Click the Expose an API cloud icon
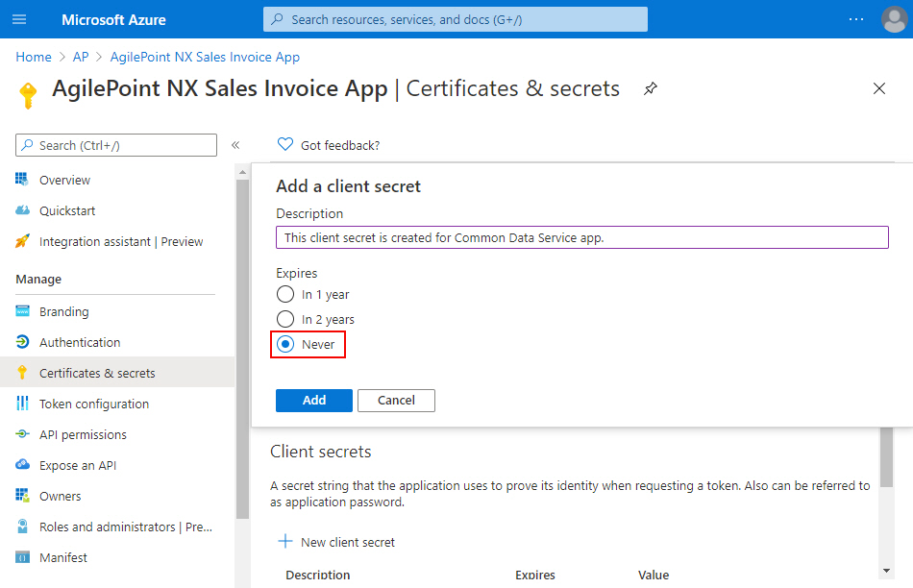Viewport: 913px width, 588px height. click(22, 465)
